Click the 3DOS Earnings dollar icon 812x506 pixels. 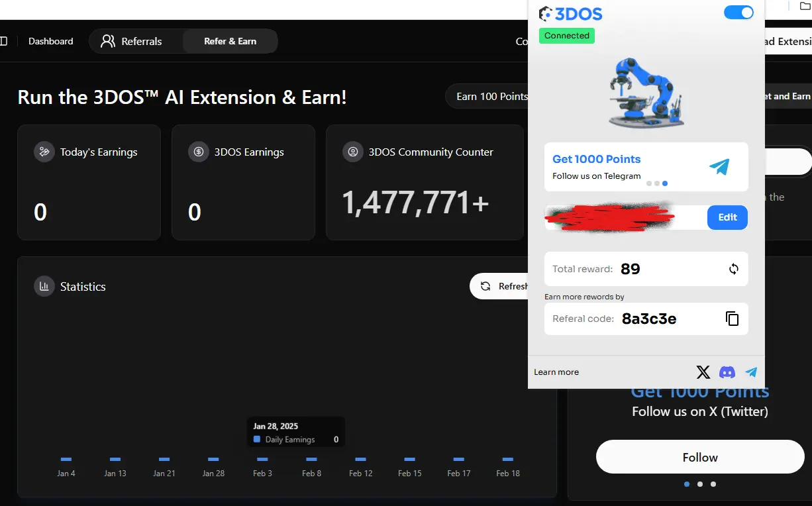coord(198,152)
